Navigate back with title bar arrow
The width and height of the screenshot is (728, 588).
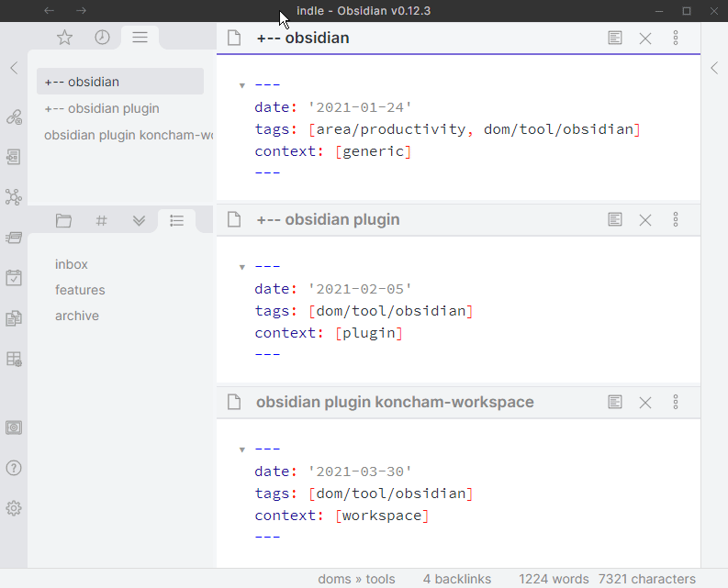[x=50, y=10]
